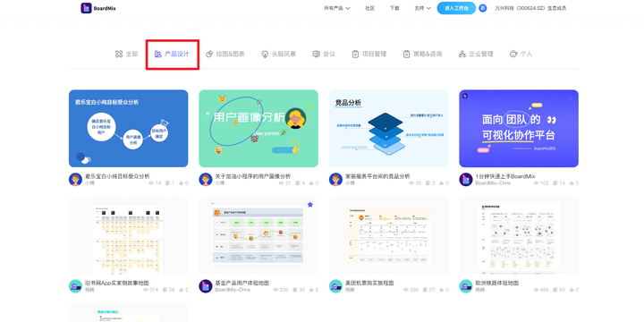
Task: Click author name 小博 under 家装服务平台间的竞品分析
Action: [350, 182]
